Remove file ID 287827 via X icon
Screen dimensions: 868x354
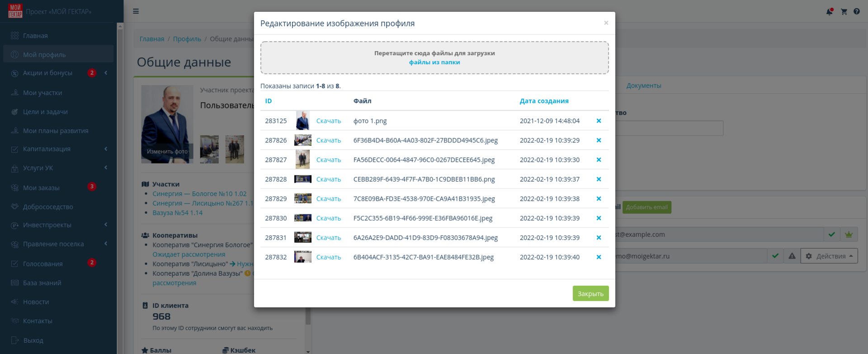(599, 160)
